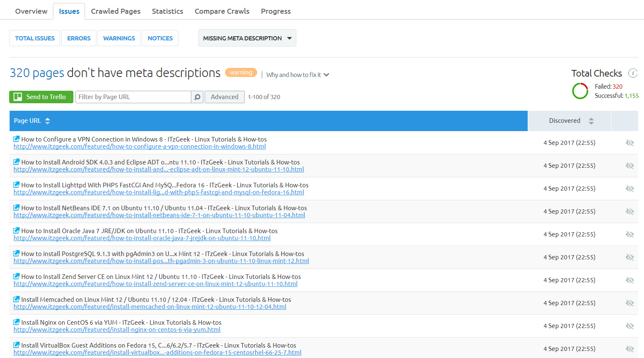The height and width of the screenshot is (358, 644).
Task: Hide the VirtualBox Guest Additions page issue
Action: (630, 349)
